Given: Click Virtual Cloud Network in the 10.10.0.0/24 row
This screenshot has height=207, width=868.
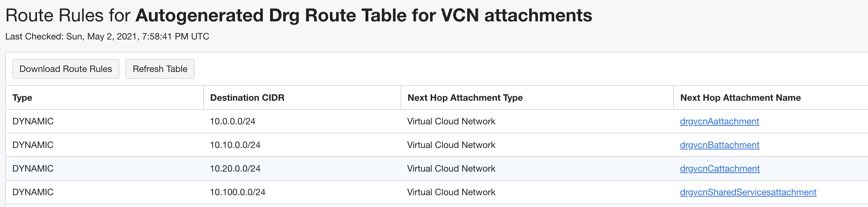Looking at the screenshot, I should tap(451, 145).
